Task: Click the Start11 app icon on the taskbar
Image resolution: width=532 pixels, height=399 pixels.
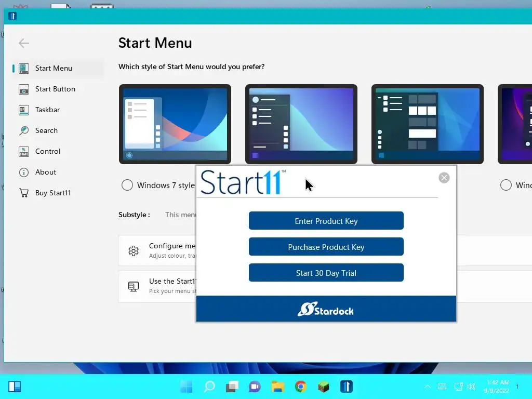Action: [347, 387]
